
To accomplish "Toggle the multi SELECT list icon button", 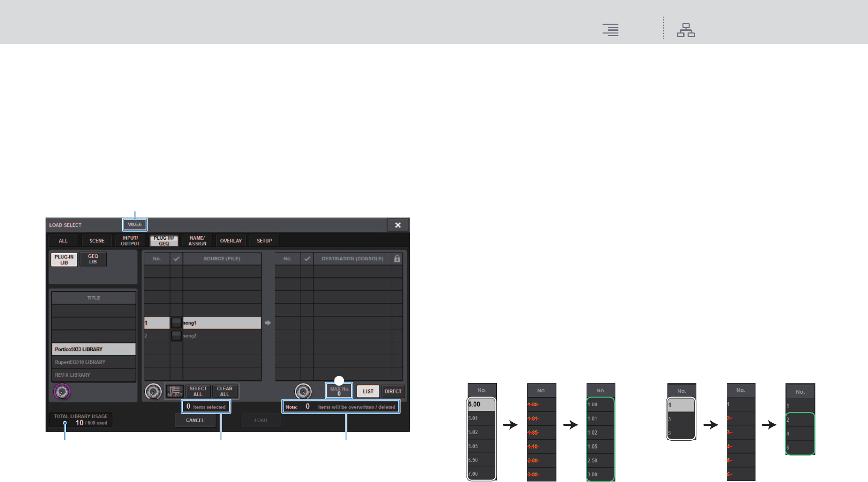I will coord(175,391).
